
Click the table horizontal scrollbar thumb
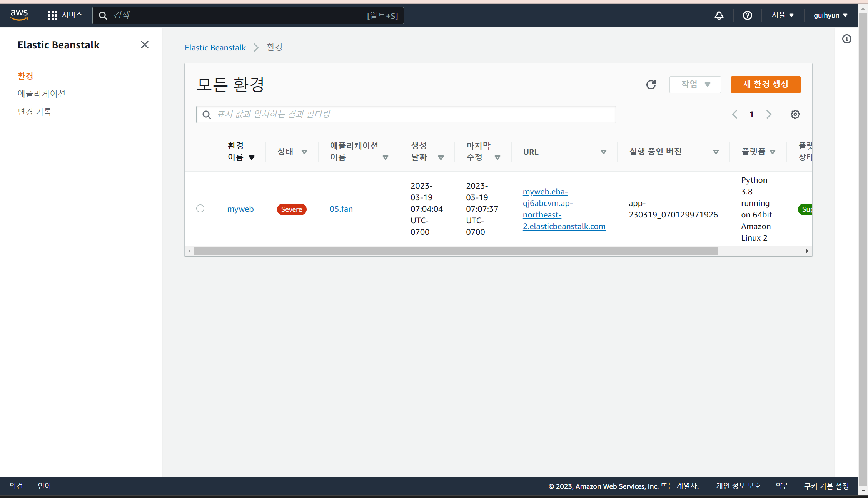(x=456, y=251)
